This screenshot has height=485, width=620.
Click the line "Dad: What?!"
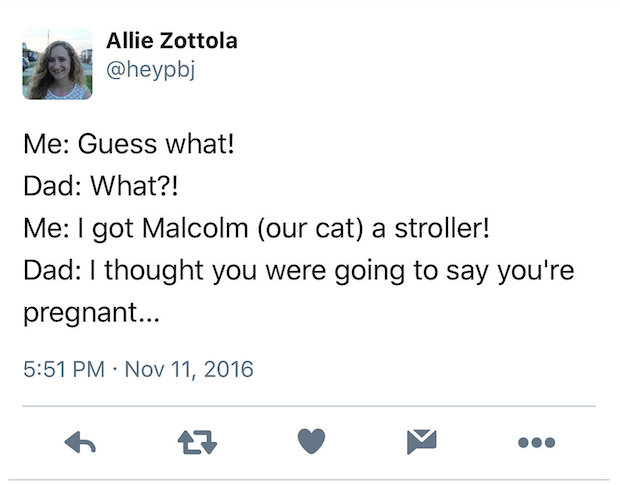104,187
